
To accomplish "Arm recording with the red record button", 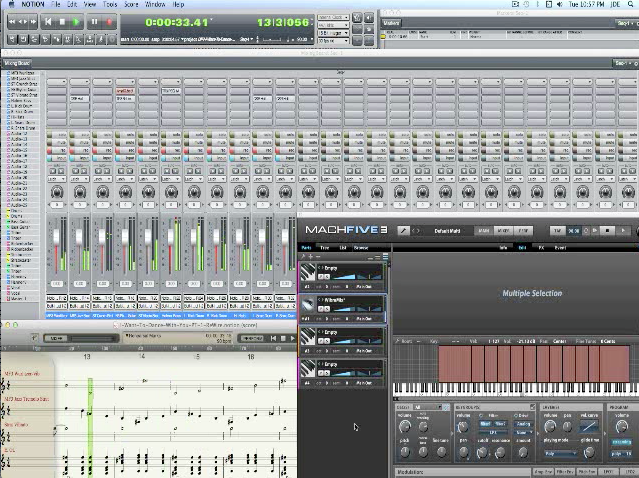I will [109, 22].
